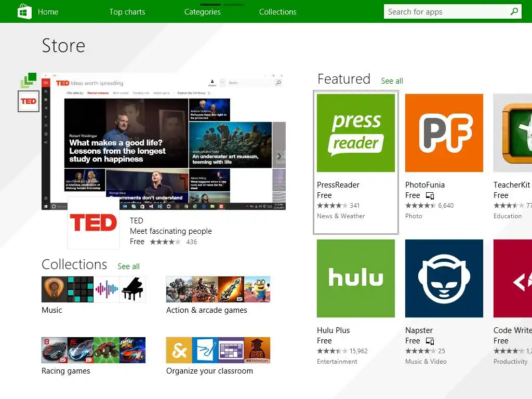Click the monster truck game icon
532x399 pixels.
(x=107, y=350)
